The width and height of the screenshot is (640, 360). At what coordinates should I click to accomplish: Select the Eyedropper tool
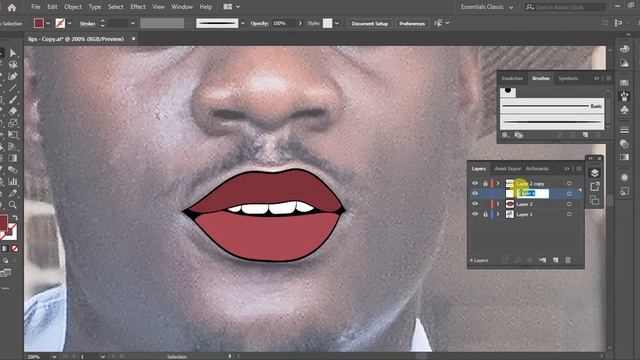[13, 193]
